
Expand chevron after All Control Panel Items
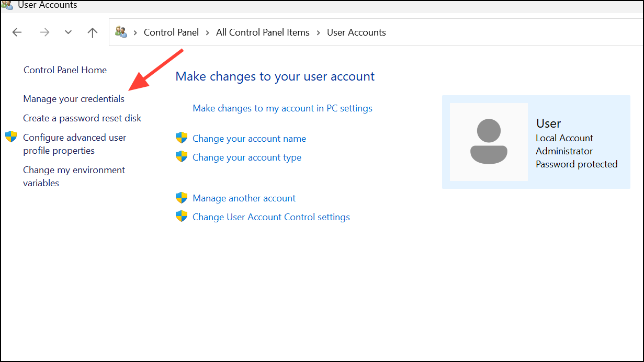[x=318, y=32]
